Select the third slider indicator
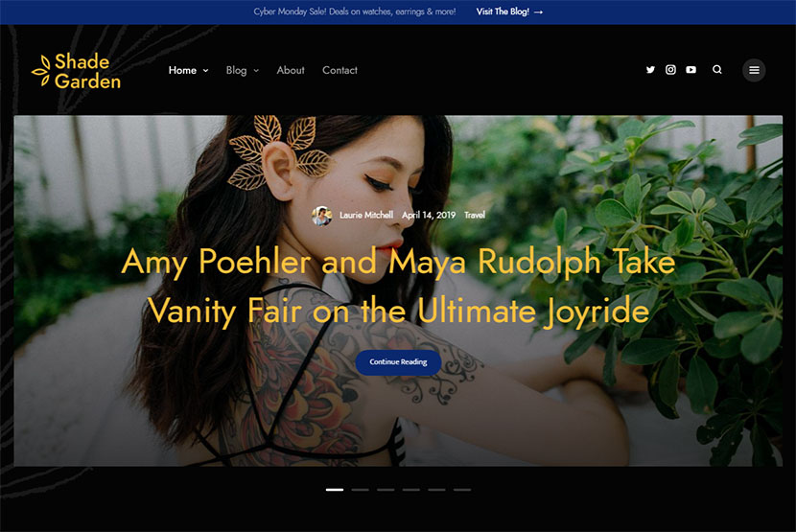 point(386,490)
